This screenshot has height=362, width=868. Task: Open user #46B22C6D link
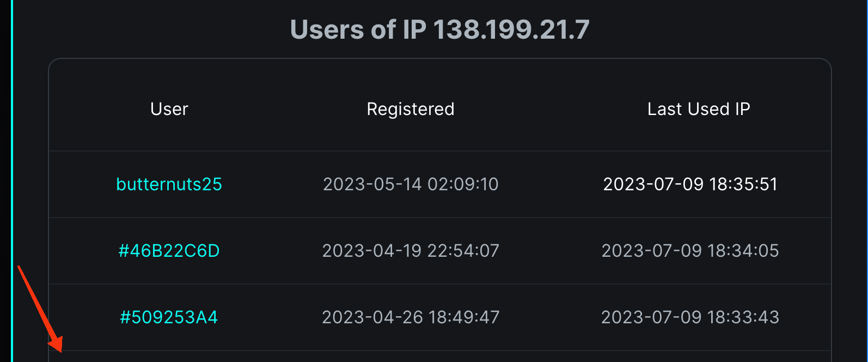coord(169,251)
